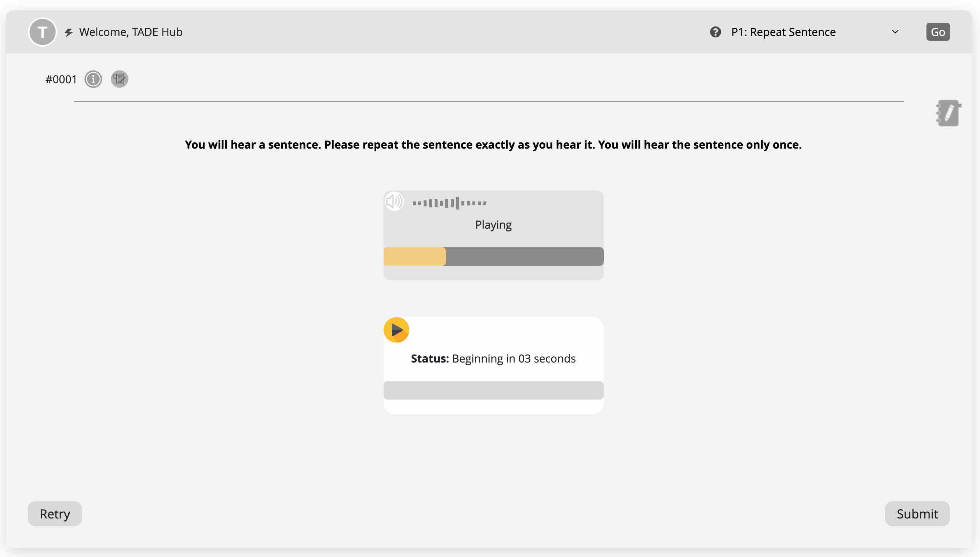Click the Welcome, TADE Hub text
The width and height of the screenshot is (980, 557).
coord(131,32)
